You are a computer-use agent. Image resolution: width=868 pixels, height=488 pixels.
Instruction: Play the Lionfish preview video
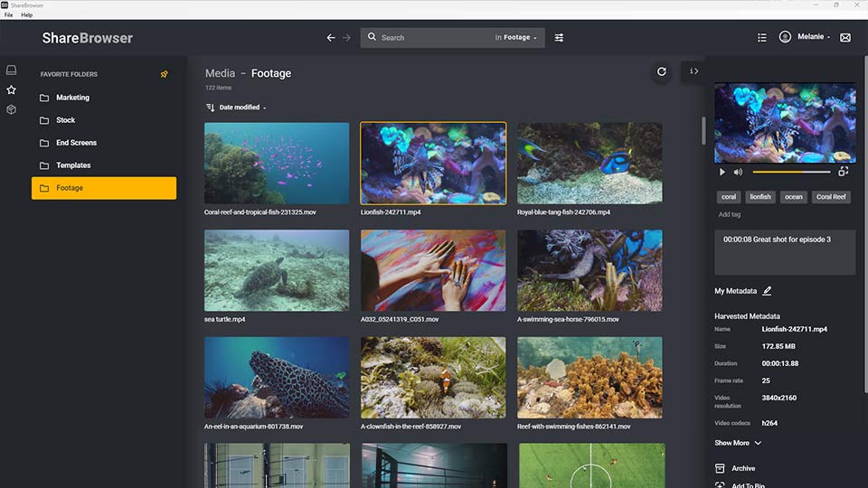coord(722,172)
